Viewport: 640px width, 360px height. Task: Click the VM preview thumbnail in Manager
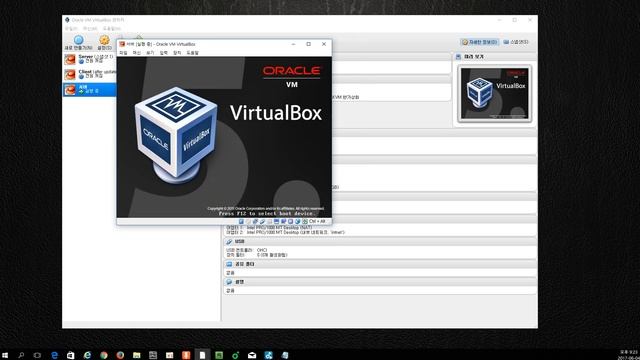coord(495,93)
